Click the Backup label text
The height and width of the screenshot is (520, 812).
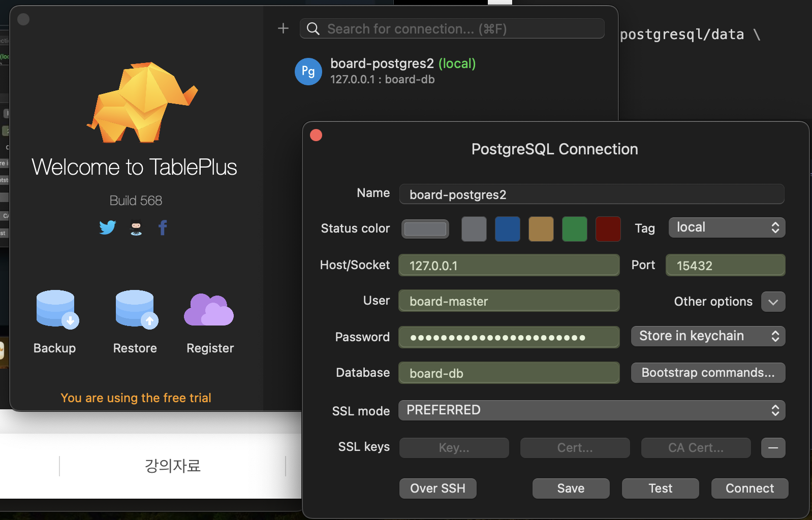pyautogui.click(x=55, y=348)
